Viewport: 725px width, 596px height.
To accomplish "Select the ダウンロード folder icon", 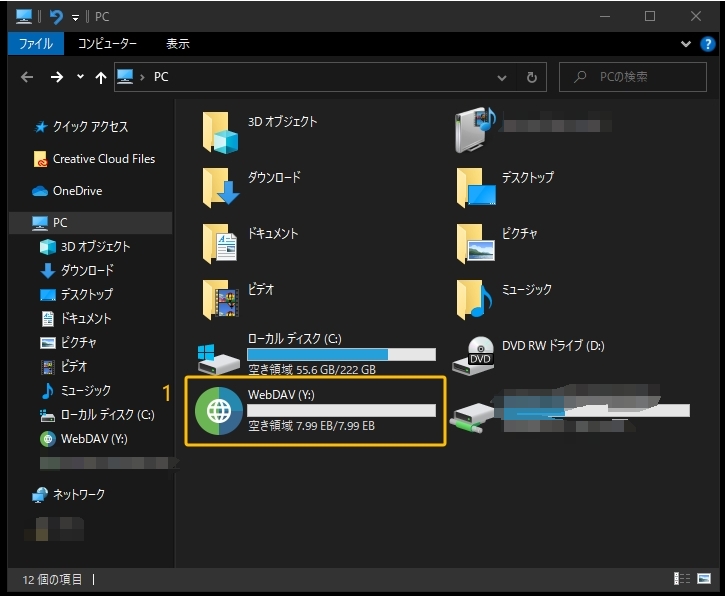I will click(220, 187).
